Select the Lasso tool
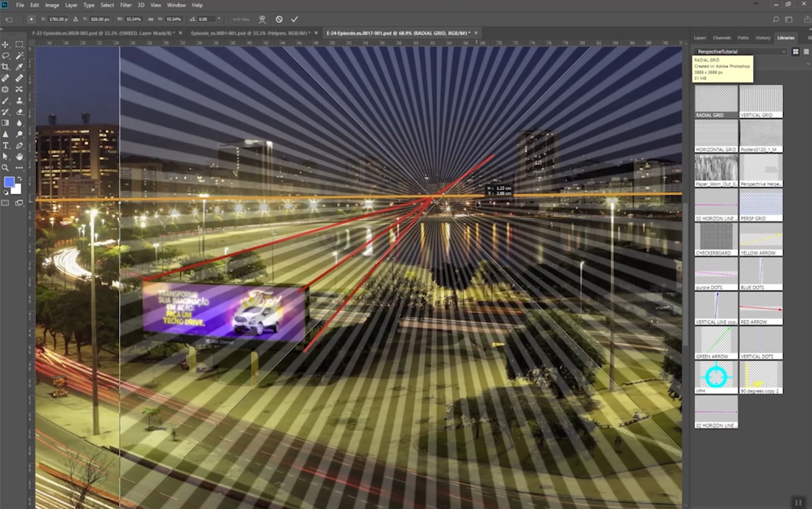Viewport: 812px width, 509px height. (5, 56)
